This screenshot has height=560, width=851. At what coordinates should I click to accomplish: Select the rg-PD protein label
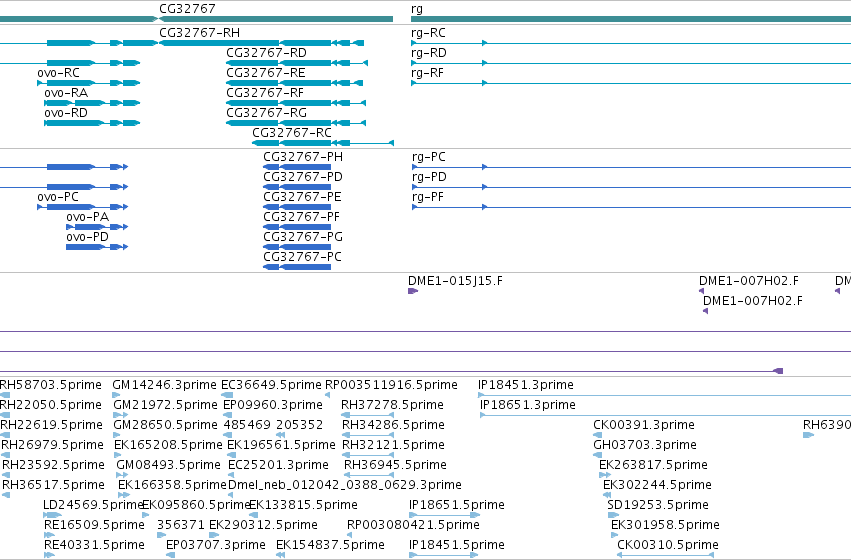point(429,177)
